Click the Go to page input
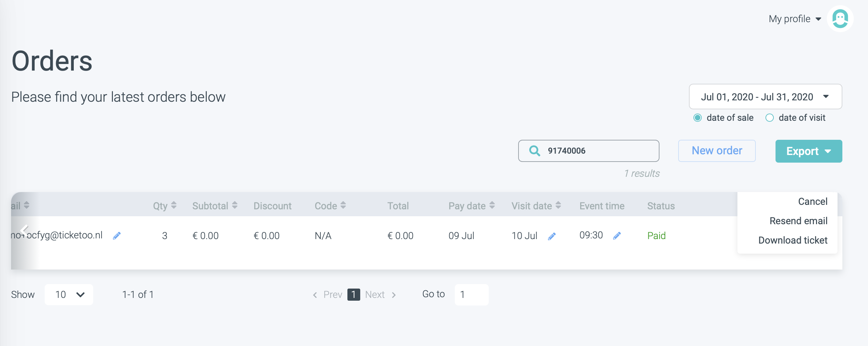 (471, 294)
